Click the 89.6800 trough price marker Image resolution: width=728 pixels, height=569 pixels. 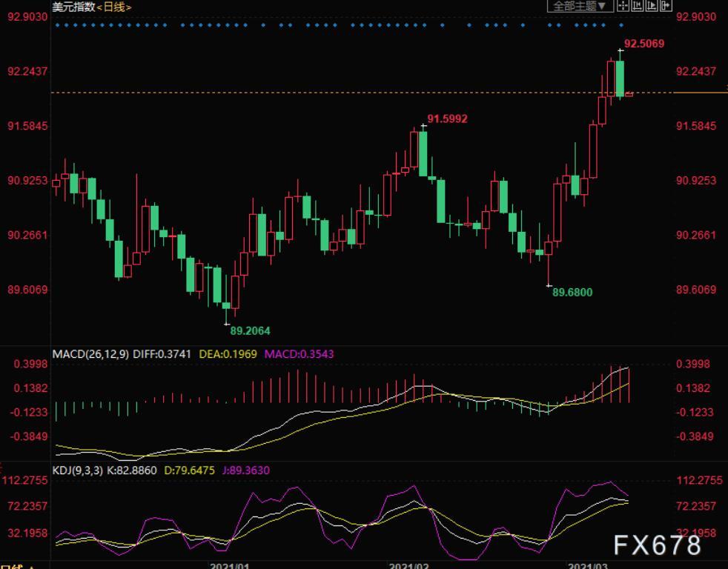[572, 292]
